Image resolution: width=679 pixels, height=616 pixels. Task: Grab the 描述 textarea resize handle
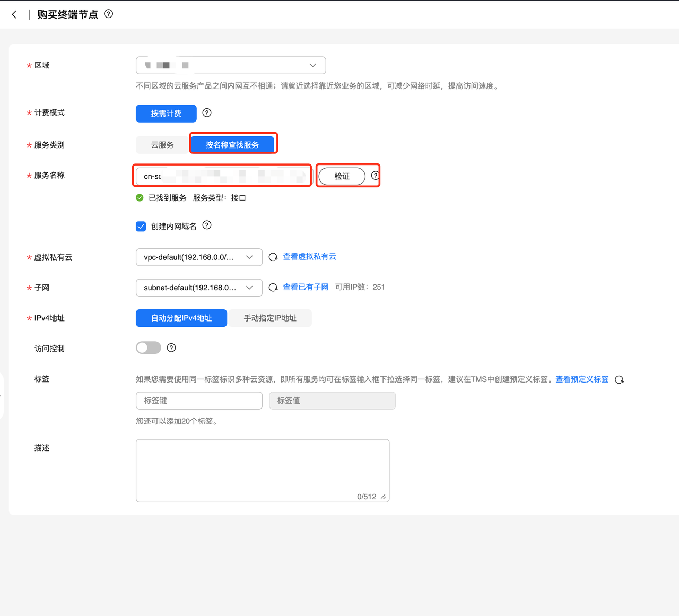(383, 497)
